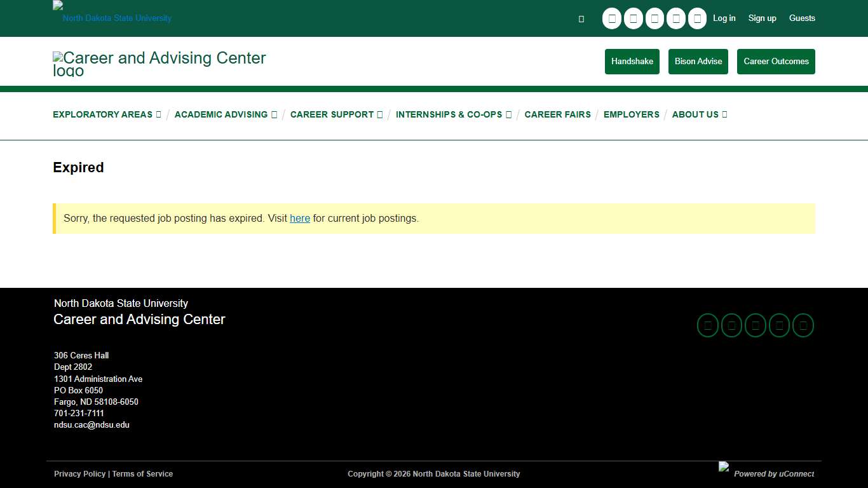Screen dimensions: 868x488
Task: Select Employers in the navigation bar
Action: [x=632, y=114]
